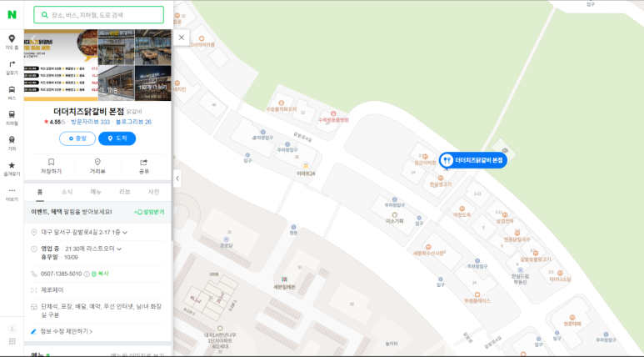
Task: Go to previous photo arrow
Action: pos(33,38)
